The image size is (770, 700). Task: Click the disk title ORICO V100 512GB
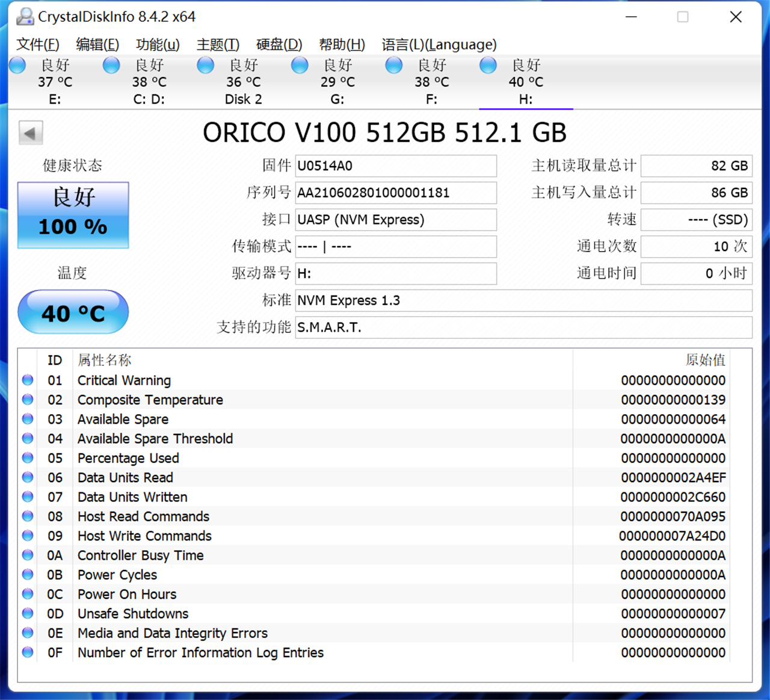pyautogui.click(x=385, y=133)
